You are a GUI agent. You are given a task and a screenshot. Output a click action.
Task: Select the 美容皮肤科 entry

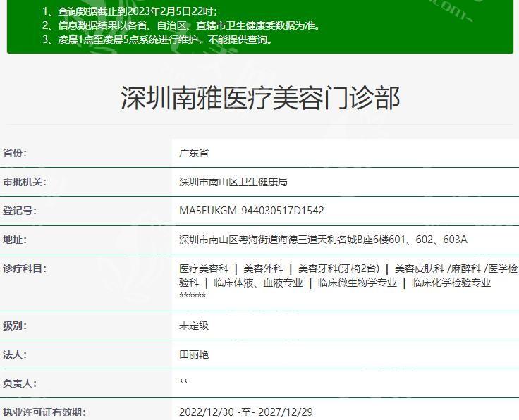click(419, 268)
